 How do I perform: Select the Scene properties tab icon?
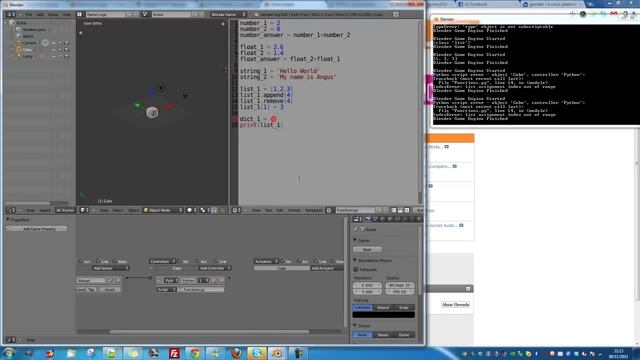(375, 219)
